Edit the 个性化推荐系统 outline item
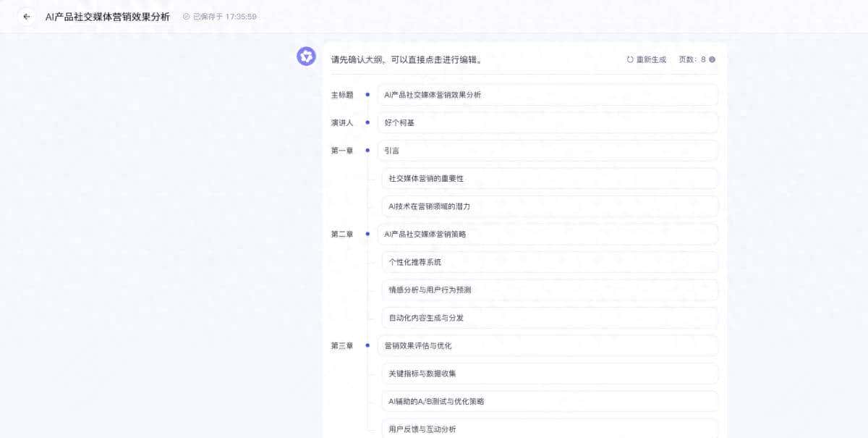 click(550, 262)
